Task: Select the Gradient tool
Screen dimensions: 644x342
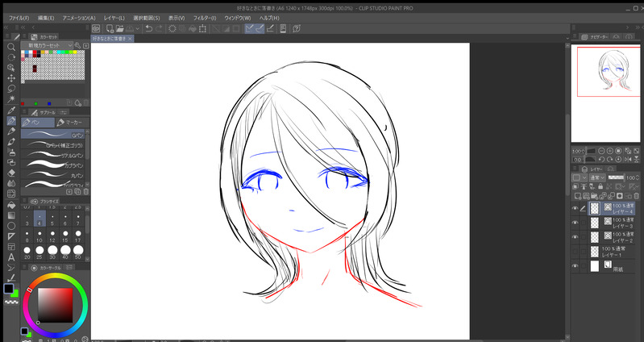Action: (x=11, y=214)
